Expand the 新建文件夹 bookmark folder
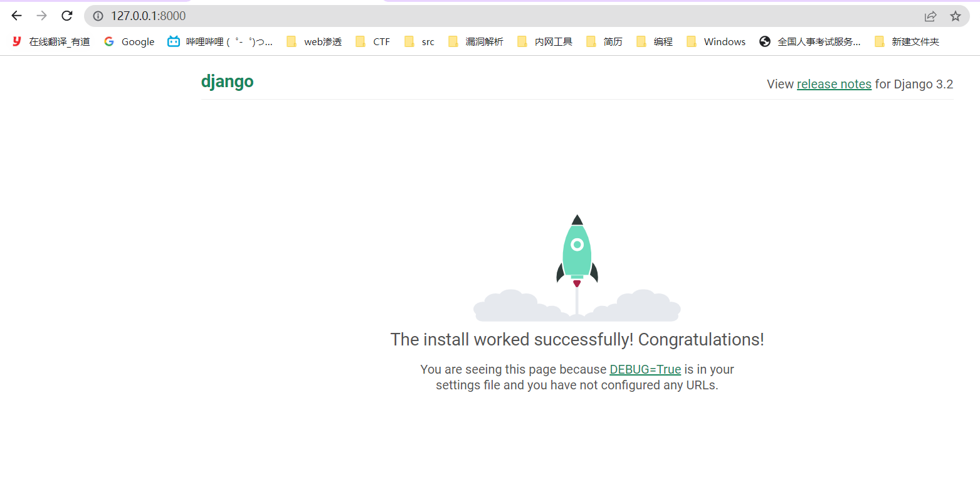 (x=907, y=42)
